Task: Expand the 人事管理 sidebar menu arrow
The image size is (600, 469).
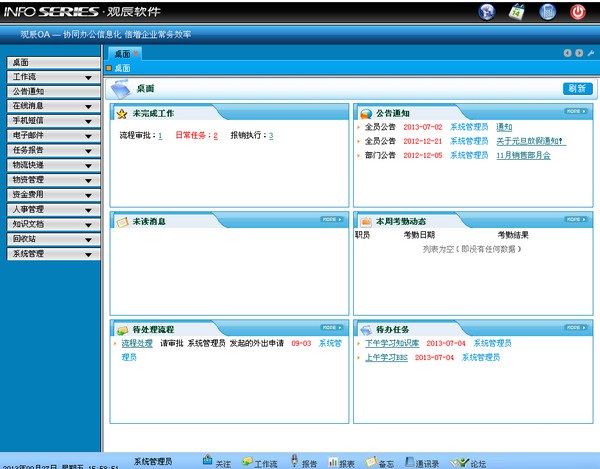Action: [88, 210]
